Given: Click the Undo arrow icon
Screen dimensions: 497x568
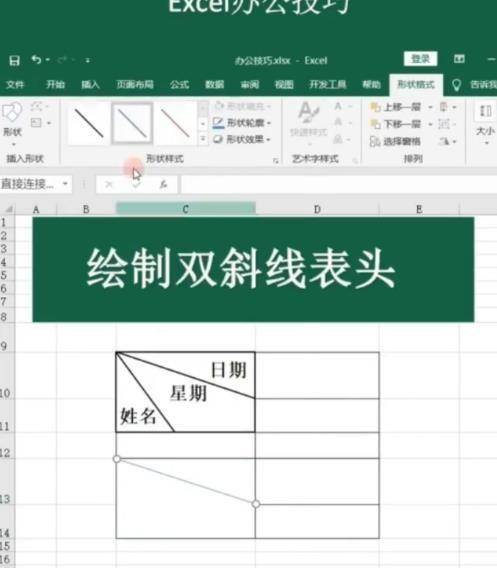Looking at the screenshot, I should 36,60.
